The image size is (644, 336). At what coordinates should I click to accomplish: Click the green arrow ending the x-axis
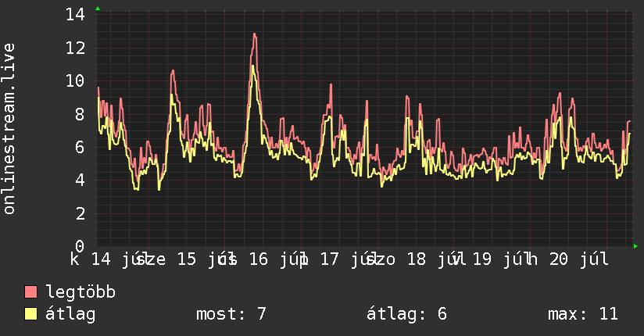pyautogui.click(x=635, y=246)
